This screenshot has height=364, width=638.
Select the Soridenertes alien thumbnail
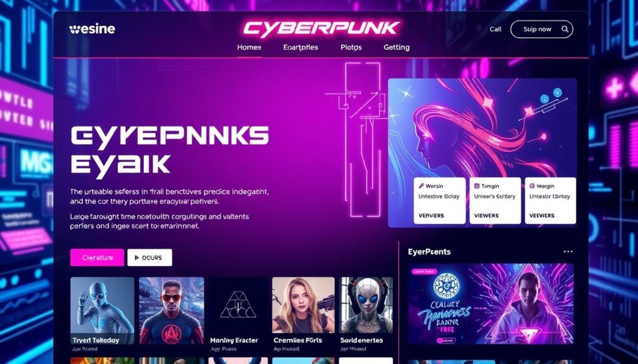366,310
